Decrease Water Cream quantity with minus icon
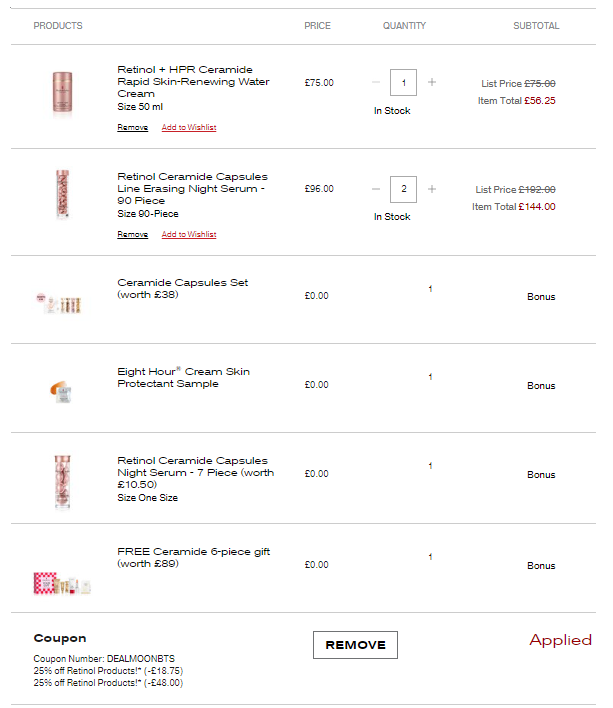 376,82
